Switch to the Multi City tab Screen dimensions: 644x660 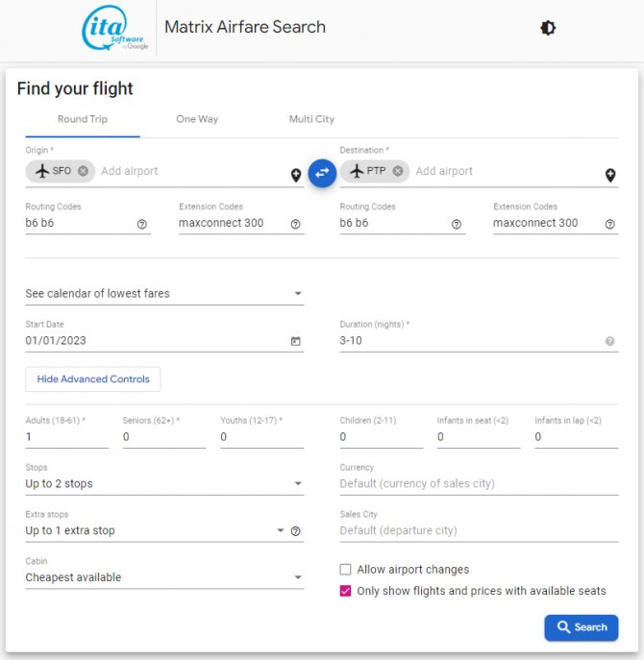coord(311,119)
